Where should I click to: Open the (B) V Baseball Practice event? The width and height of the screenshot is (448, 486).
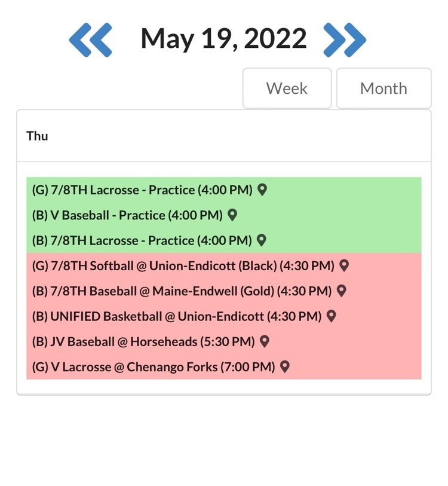click(x=127, y=215)
